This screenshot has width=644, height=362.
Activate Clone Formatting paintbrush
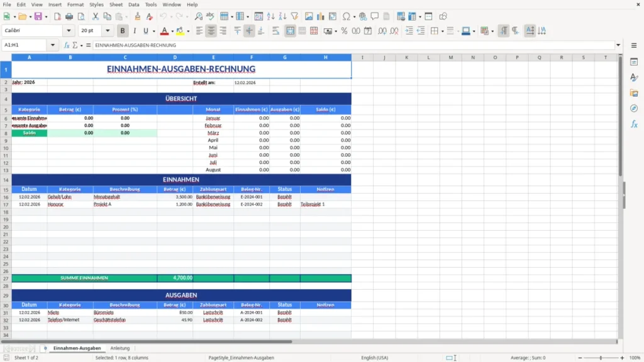[138, 16]
